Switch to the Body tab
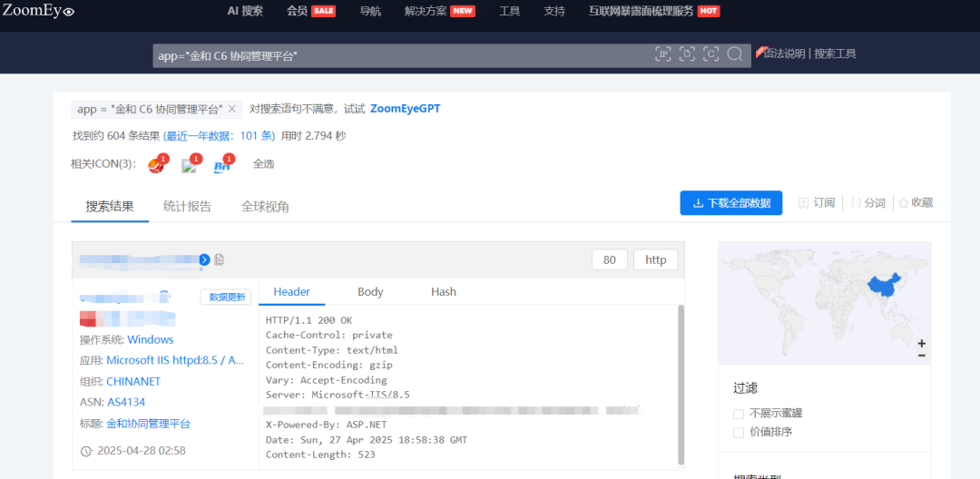Image resolution: width=980 pixels, height=479 pixels. pyautogui.click(x=370, y=291)
